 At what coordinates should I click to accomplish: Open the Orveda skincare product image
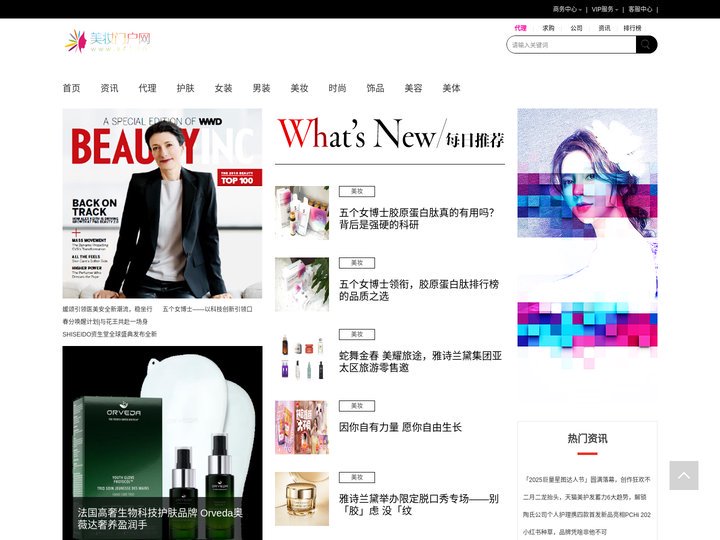point(162,443)
